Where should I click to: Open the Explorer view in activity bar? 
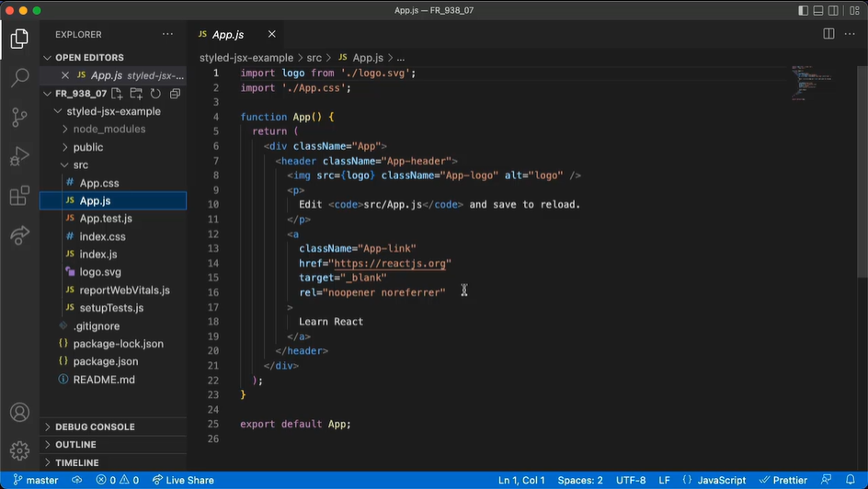[19, 39]
